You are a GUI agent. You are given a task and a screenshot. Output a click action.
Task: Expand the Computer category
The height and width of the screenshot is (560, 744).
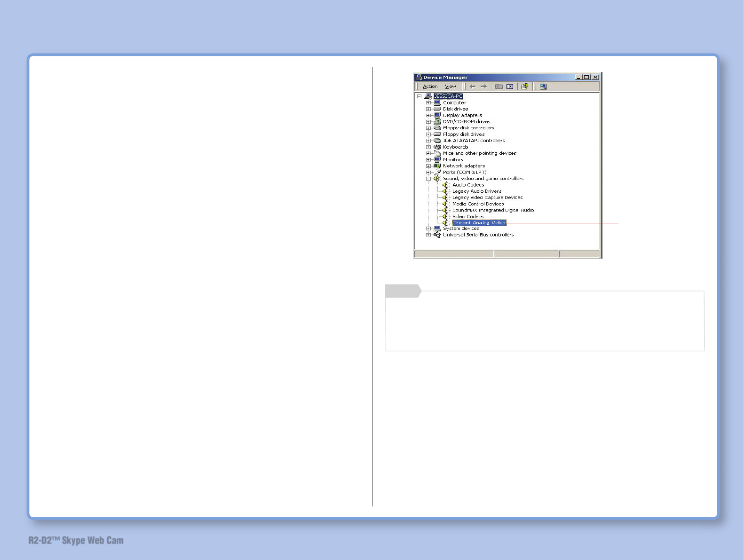coord(428,103)
